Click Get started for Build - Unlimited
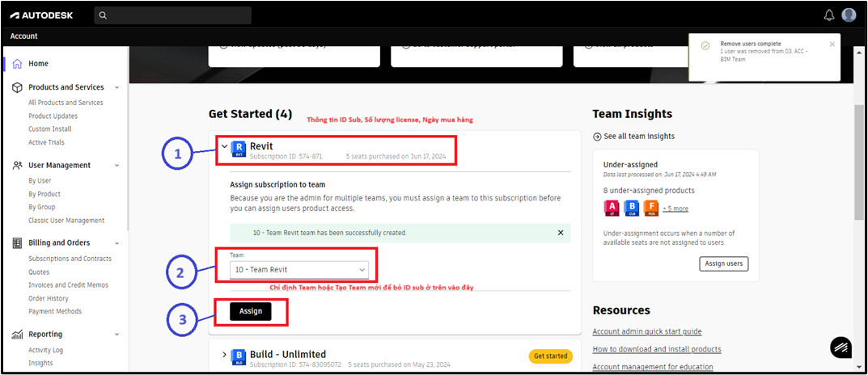This screenshot has height=375, width=868. pyautogui.click(x=551, y=356)
